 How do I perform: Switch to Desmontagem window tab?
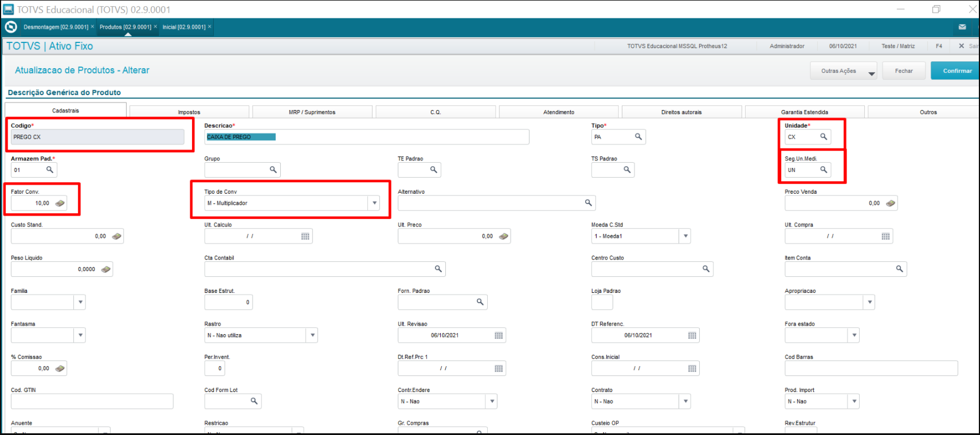click(x=56, y=27)
